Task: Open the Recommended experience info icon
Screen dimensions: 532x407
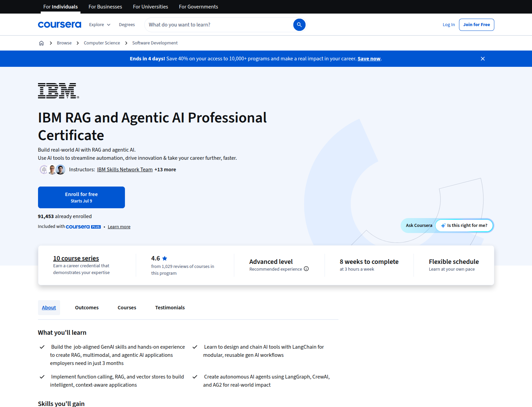Action: tap(306, 269)
